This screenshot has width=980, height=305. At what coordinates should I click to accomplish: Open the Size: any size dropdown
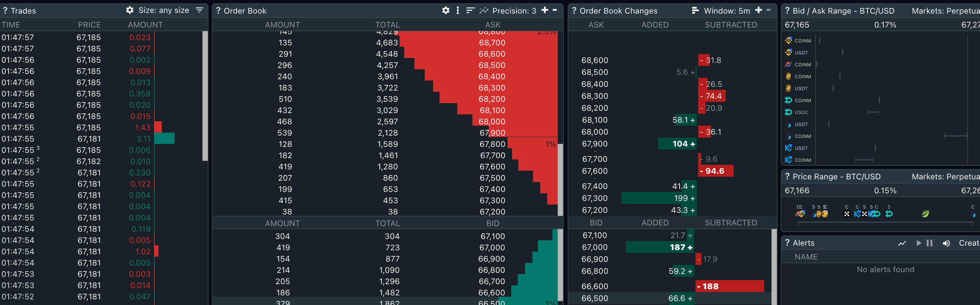coord(164,10)
